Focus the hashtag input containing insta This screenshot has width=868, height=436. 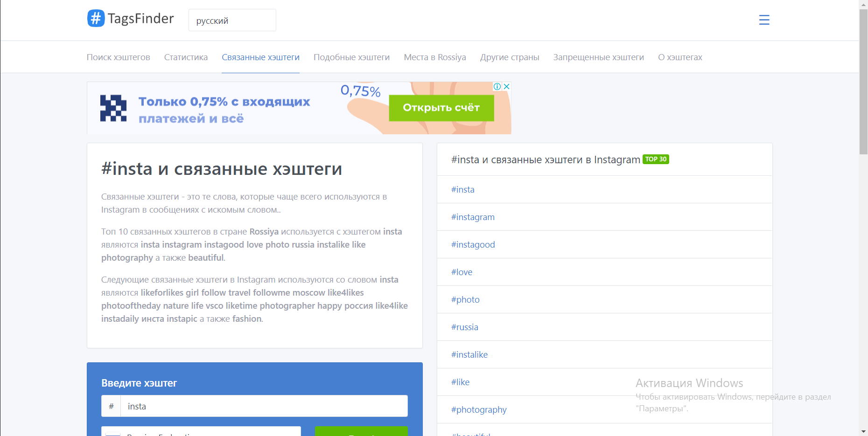(264, 406)
